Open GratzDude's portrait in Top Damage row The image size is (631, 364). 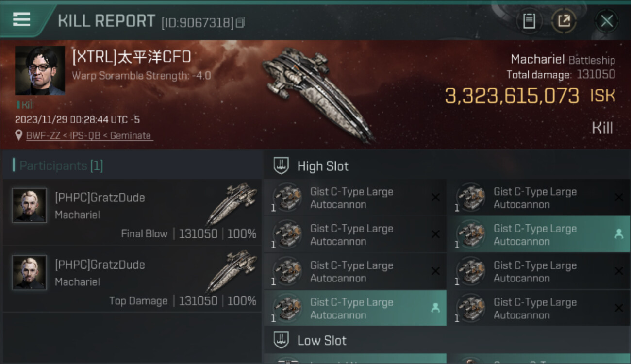30,273
